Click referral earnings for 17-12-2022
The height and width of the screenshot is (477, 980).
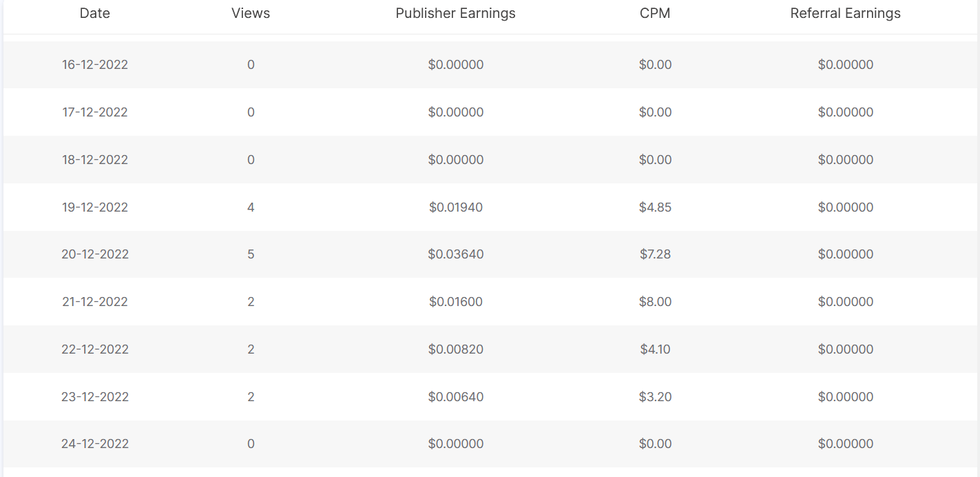click(x=846, y=112)
